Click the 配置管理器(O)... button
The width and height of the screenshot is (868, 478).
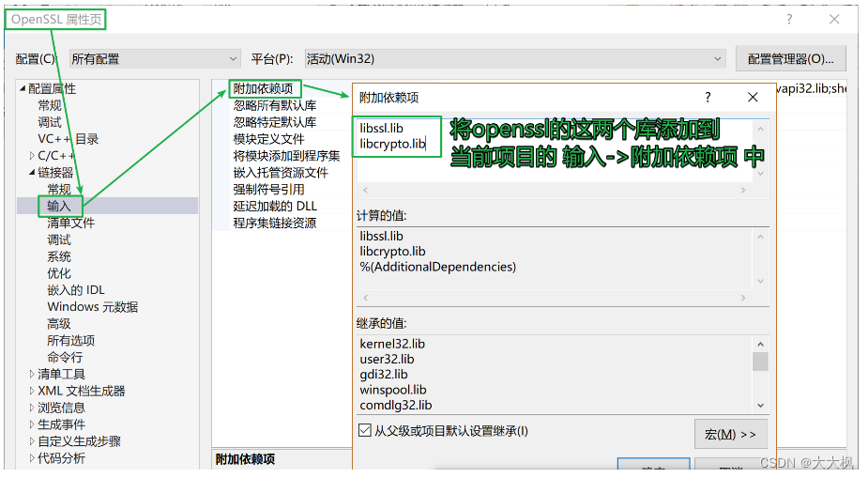pos(790,59)
